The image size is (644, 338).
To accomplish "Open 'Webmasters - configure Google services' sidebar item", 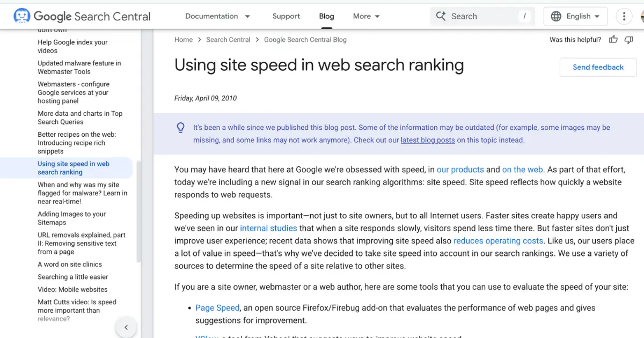I will point(74,92).
